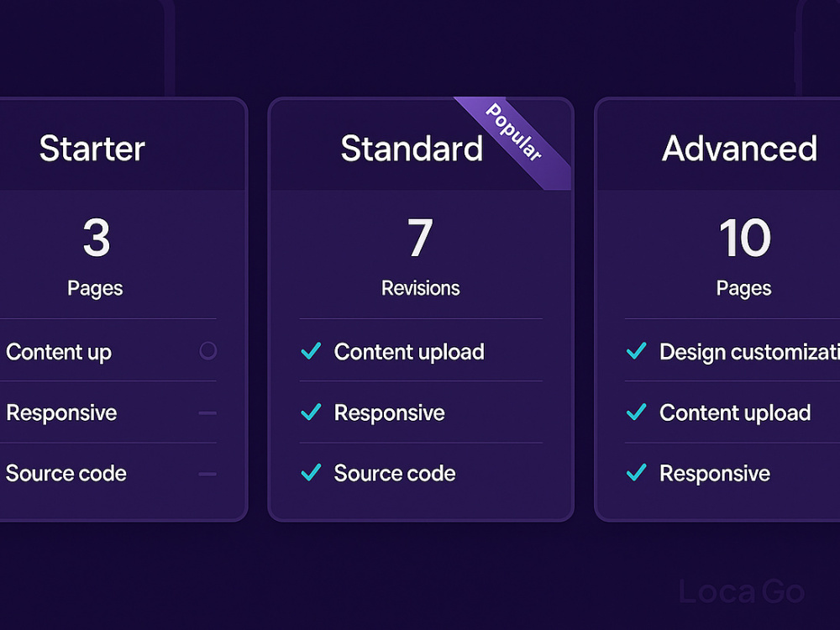840x630 pixels.
Task: Click the dash indicator on Starter's Source code row
Action: pyautogui.click(x=207, y=474)
